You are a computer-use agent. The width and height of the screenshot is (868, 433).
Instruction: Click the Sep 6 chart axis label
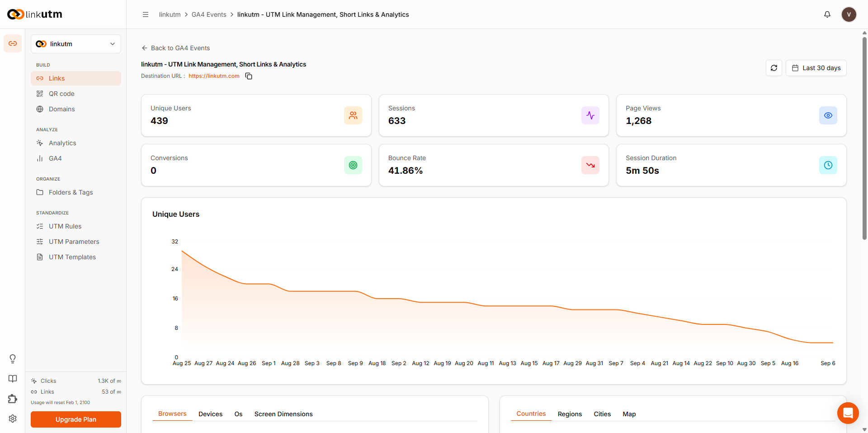(828, 363)
